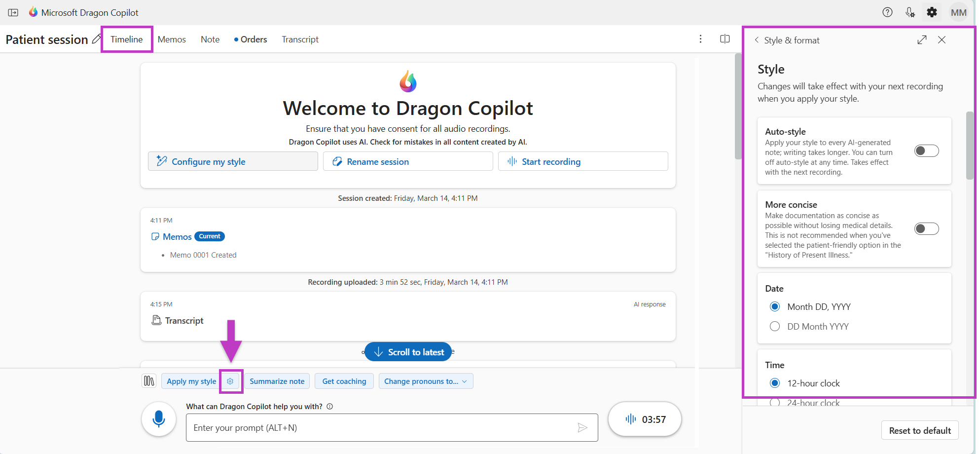Image resolution: width=980 pixels, height=454 pixels.
Task: Switch to the Note tab
Action: click(210, 39)
